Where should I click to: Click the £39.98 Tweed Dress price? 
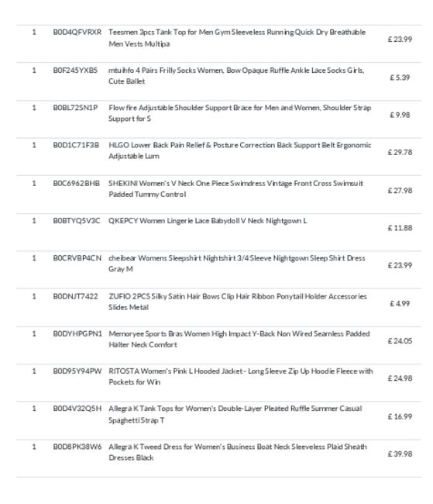400,454
